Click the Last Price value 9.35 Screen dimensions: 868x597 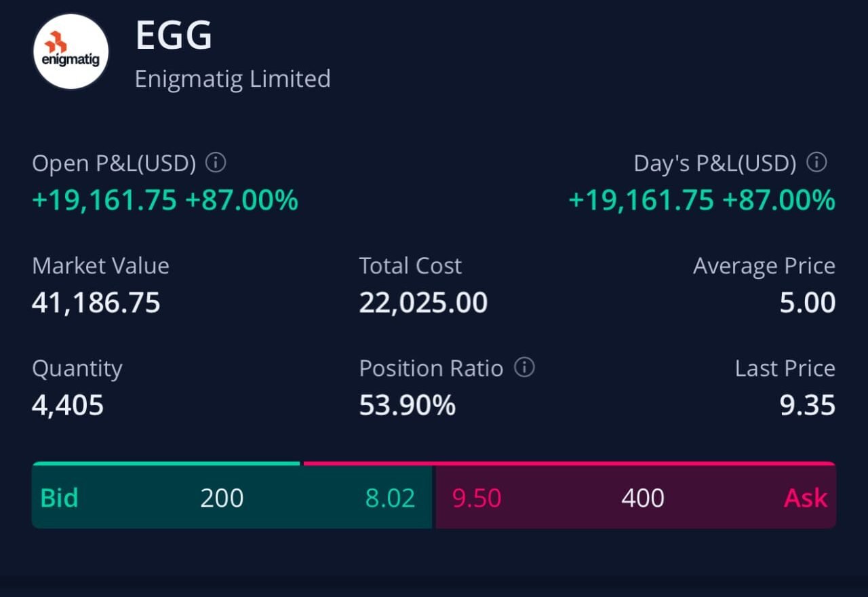pos(807,405)
